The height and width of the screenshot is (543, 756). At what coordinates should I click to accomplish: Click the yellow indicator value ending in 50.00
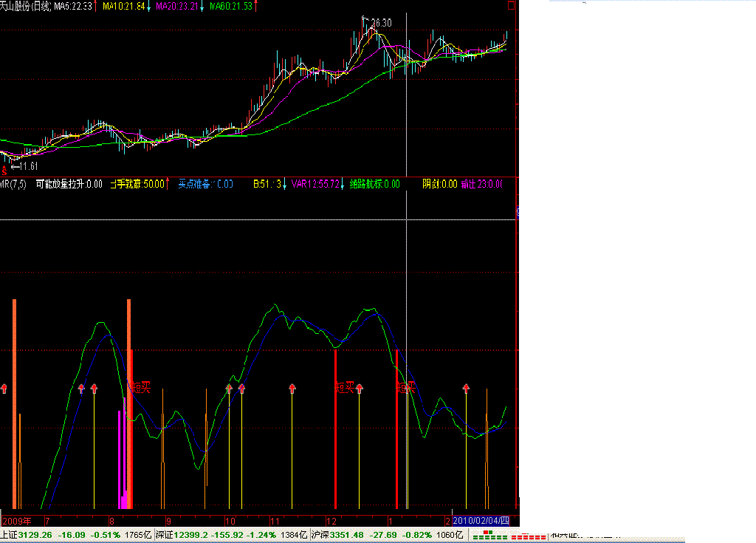[137, 184]
